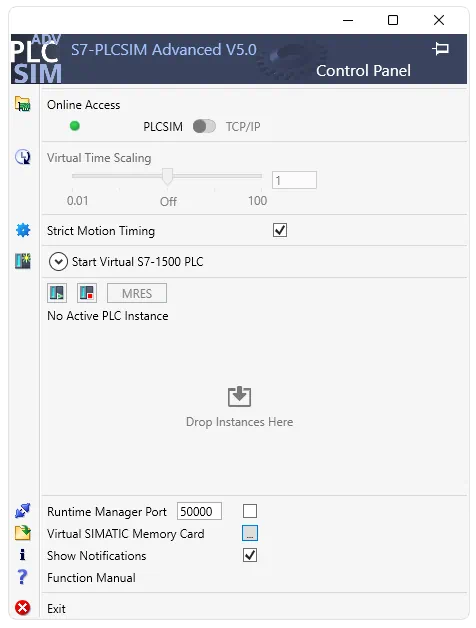Click the info icon beside Show Notifications
Viewport: 476px width, 628px height.
(x=22, y=555)
